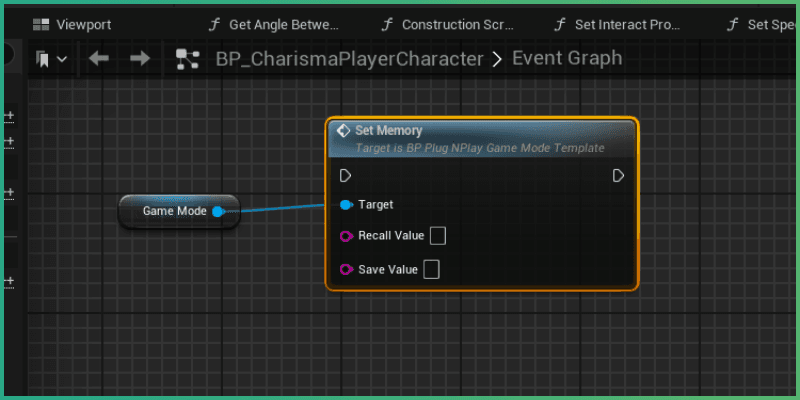Select the Game Mode variable node

coord(179,211)
